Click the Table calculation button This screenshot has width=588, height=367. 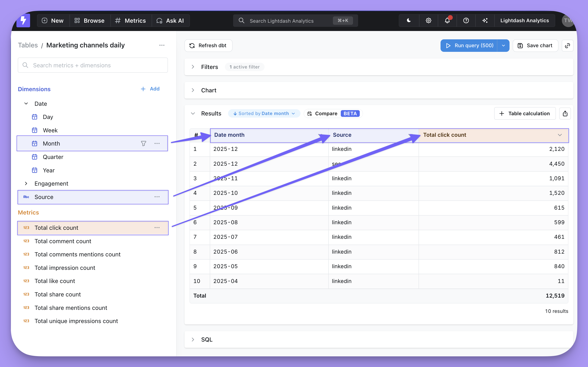525,114
